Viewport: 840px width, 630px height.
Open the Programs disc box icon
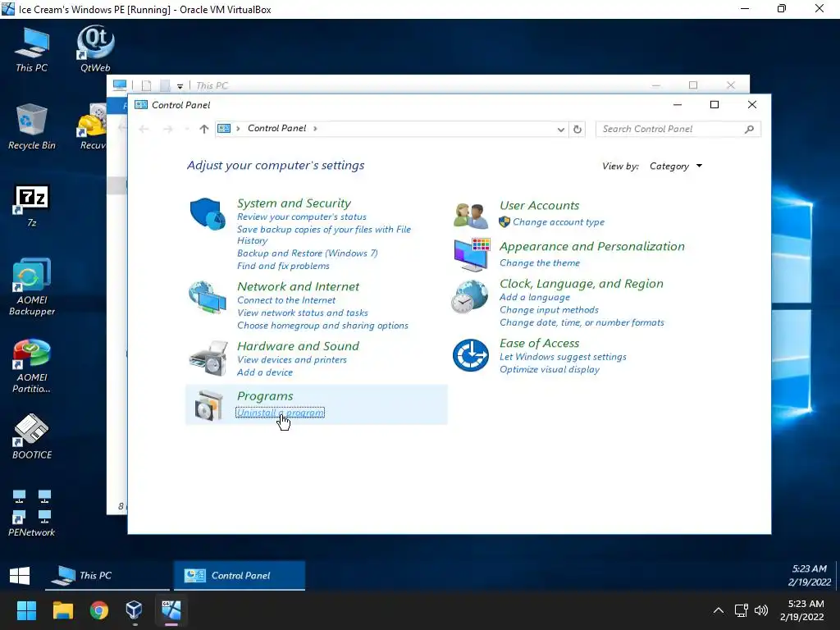pyautogui.click(x=208, y=405)
